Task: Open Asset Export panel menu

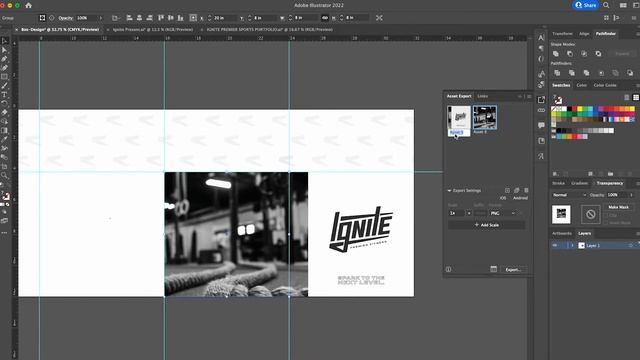Action: [x=529, y=96]
